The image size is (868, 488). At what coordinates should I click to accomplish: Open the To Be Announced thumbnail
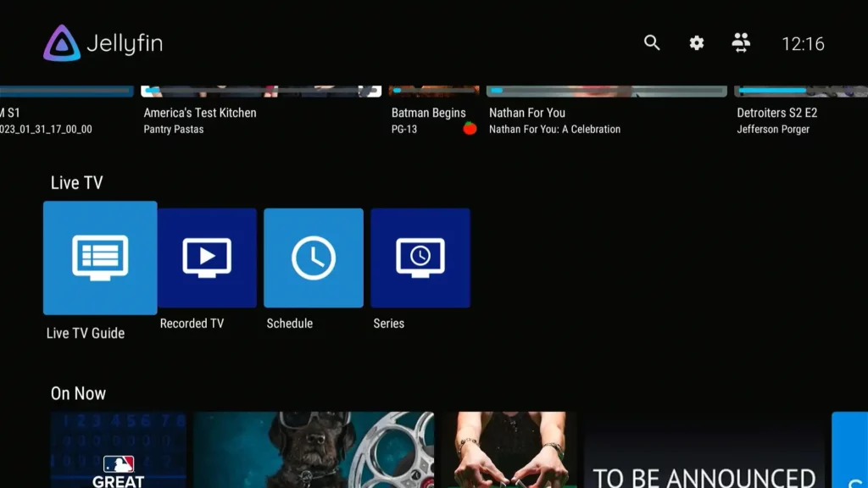pos(704,450)
